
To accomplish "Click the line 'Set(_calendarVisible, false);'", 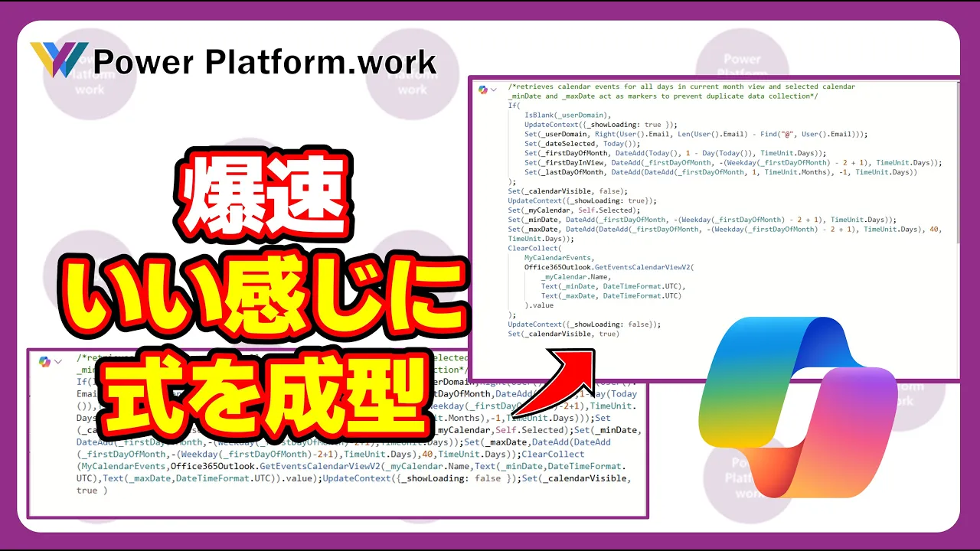I will pos(567,191).
